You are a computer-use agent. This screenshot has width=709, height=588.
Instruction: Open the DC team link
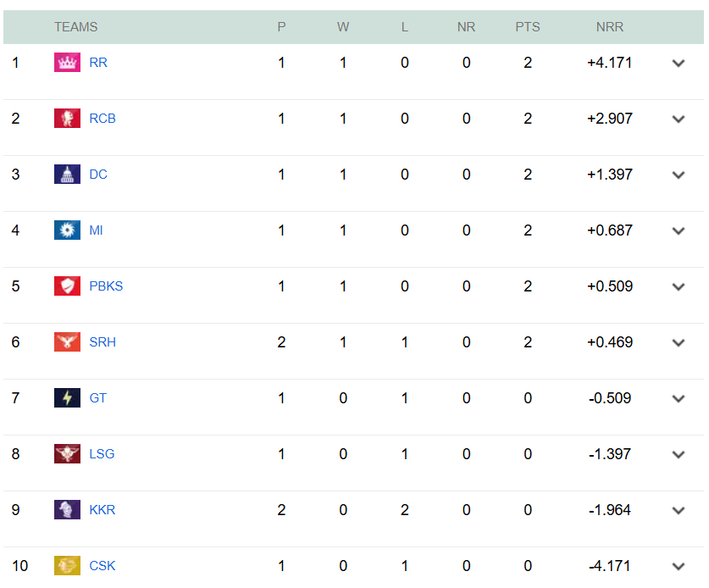pyautogui.click(x=97, y=174)
